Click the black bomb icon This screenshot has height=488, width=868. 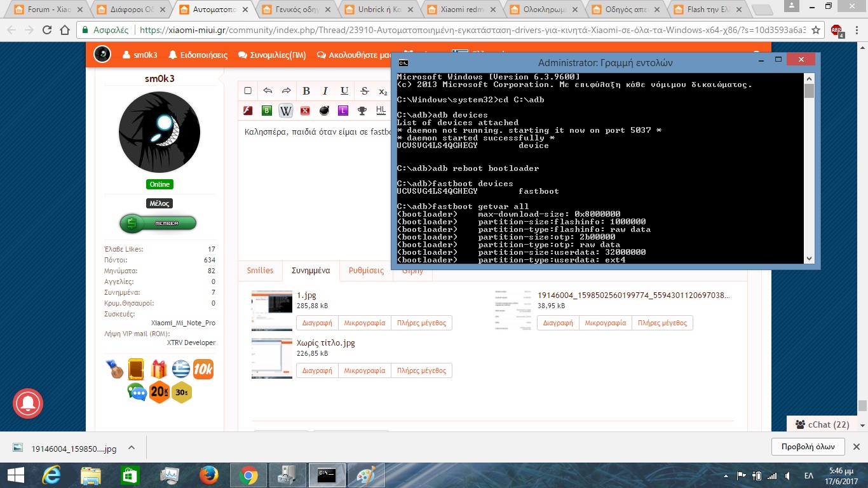[x=324, y=111]
